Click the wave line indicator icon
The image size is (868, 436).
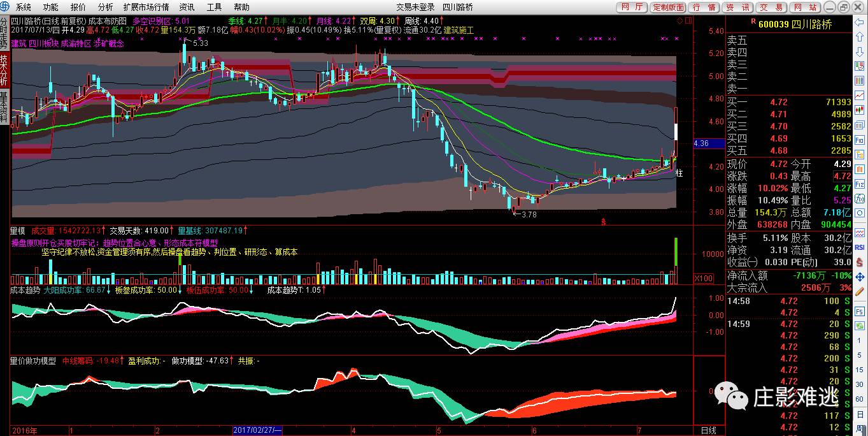pos(859,232)
